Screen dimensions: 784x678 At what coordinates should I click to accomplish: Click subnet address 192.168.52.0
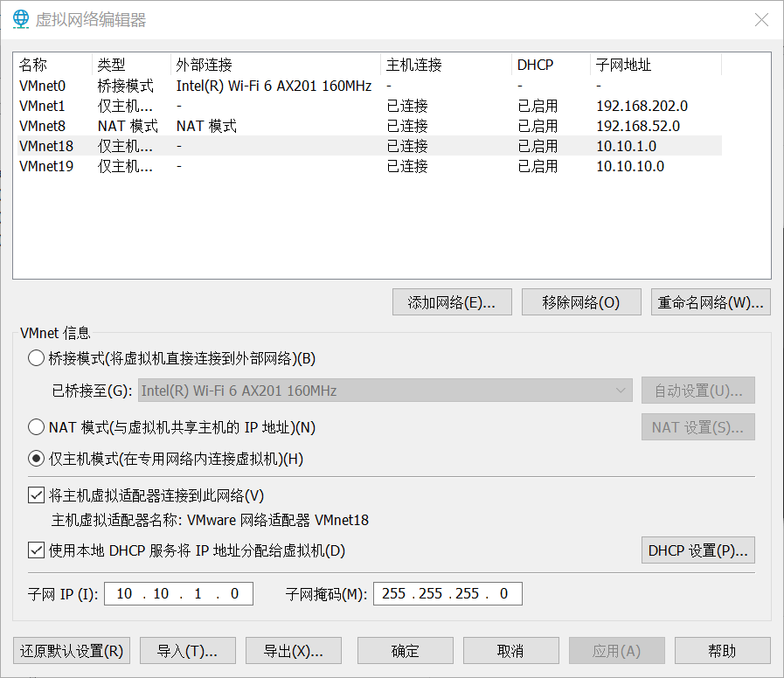[638, 126]
